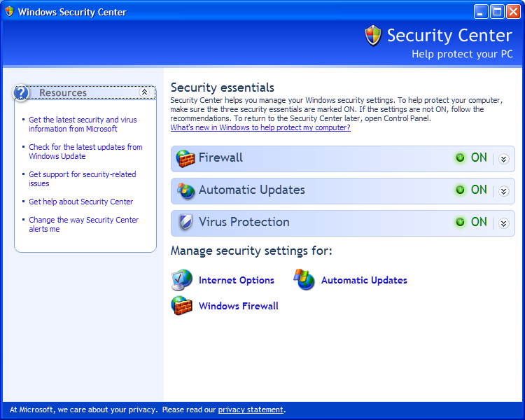Screen dimensions: 525x420
Task: Open the Windows Firewall settings link
Action: (239, 306)
